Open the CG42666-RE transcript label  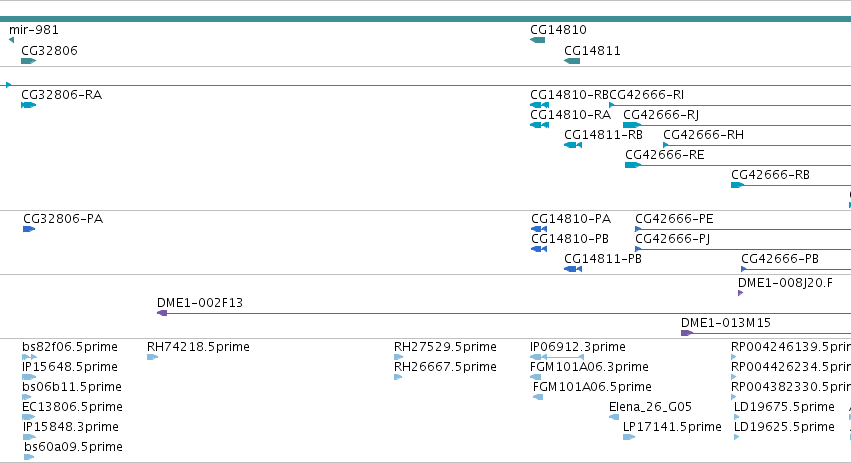(x=665, y=155)
